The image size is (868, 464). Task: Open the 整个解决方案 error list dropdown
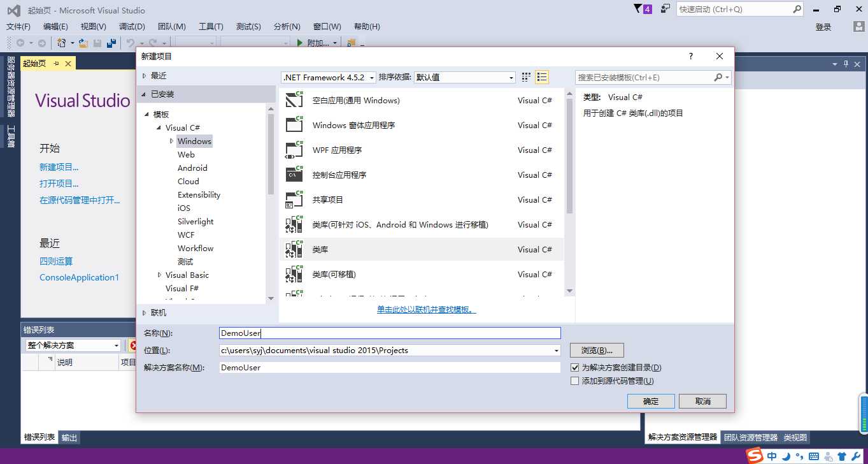73,345
